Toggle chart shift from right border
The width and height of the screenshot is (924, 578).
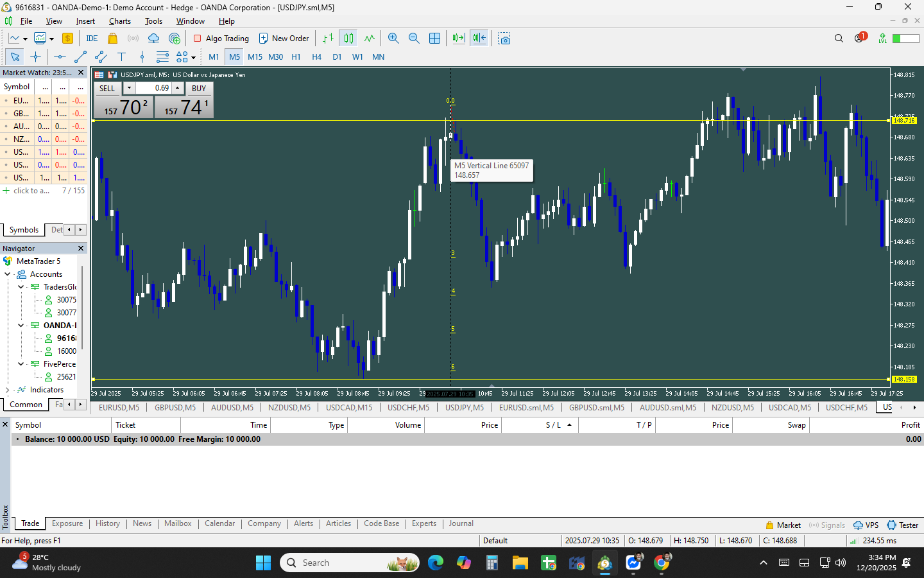point(479,39)
